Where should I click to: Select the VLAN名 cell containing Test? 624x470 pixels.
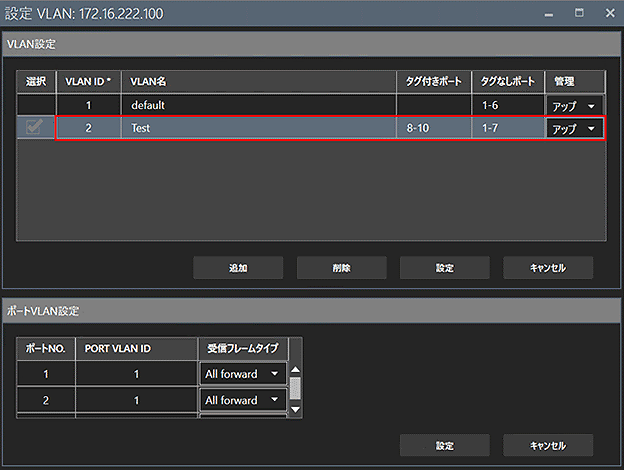pos(259,128)
